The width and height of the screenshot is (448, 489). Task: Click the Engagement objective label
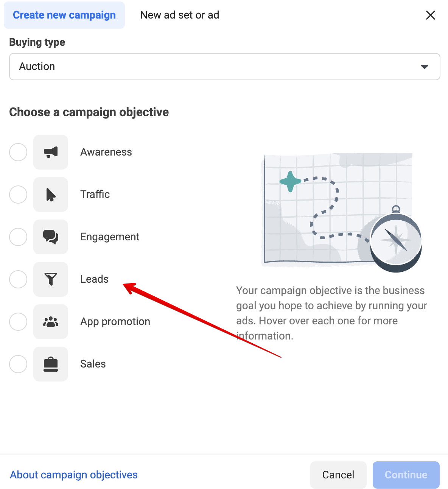(110, 237)
